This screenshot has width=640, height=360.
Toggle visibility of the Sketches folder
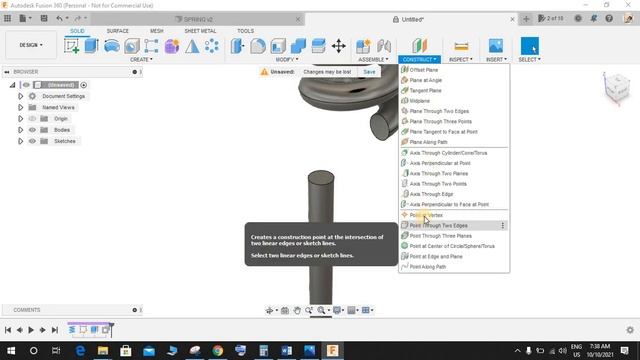click(32, 141)
